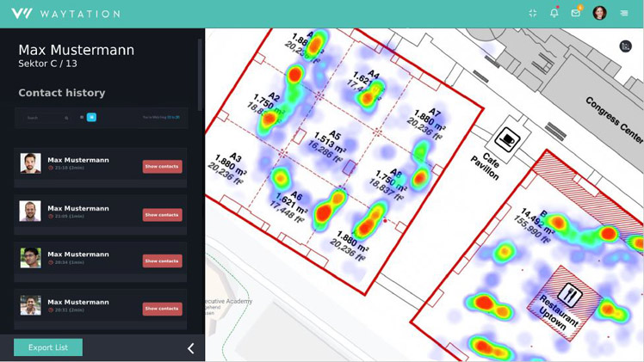Click the Waytation logo in the header
Screen dimensions: 644x362
point(65,14)
